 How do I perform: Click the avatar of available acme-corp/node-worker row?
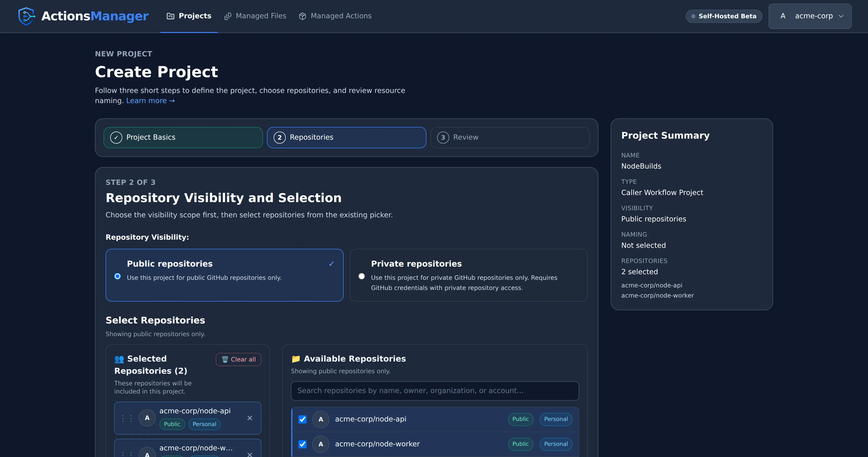pyautogui.click(x=321, y=444)
